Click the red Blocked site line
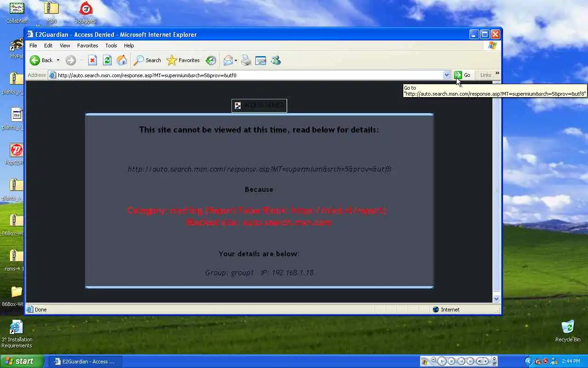Image resolution: width=588 pixels, height=368 pixels. [259, 222]
